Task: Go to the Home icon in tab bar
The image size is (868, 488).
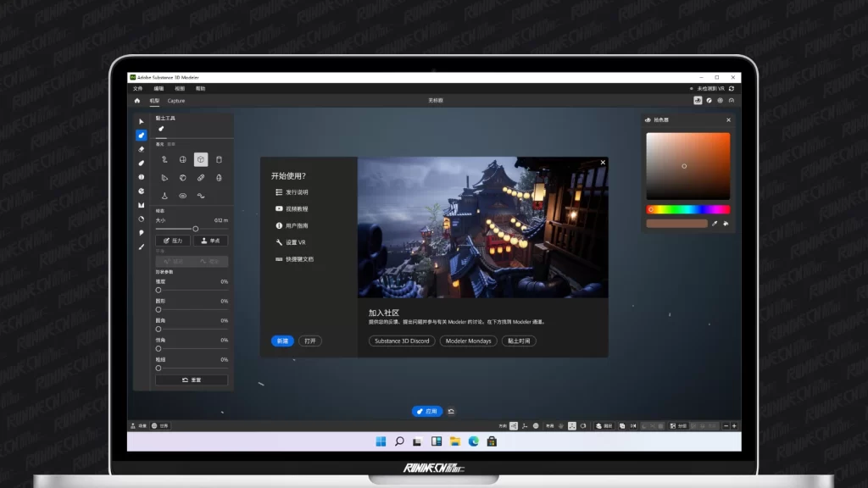Action: tap(137, 101)
